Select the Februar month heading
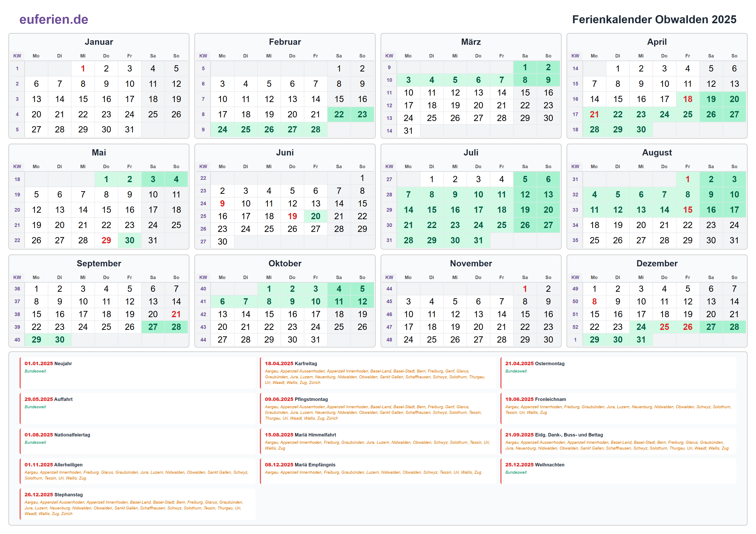The height and width of the screenshot is (534, 756). tap(285, 42)
